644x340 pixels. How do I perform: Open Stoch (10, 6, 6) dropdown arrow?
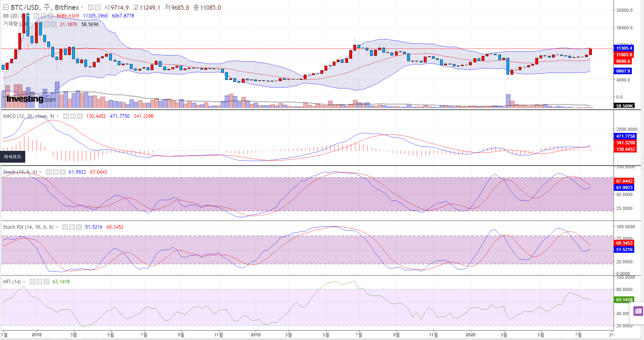tap(40, 172)
